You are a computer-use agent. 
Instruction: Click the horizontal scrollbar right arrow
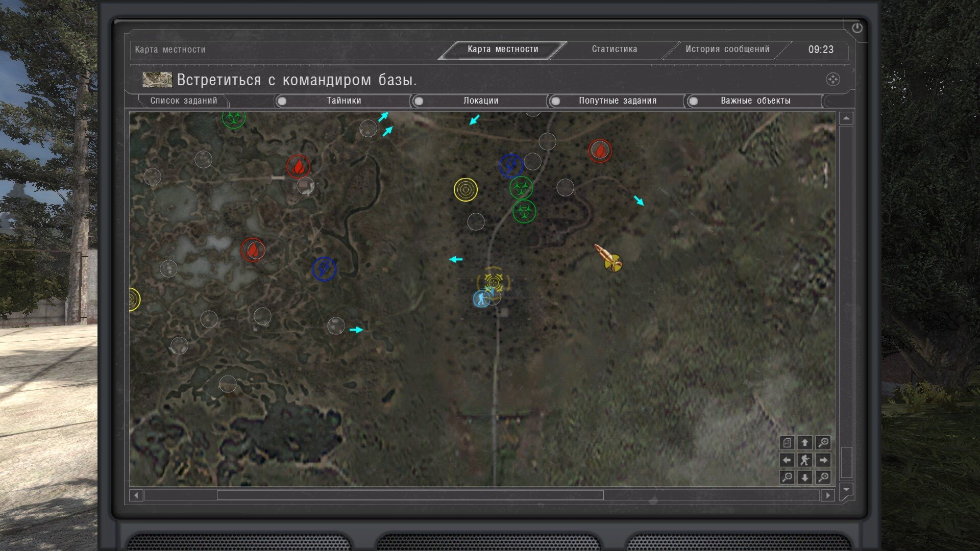click(x=828, y=495)
